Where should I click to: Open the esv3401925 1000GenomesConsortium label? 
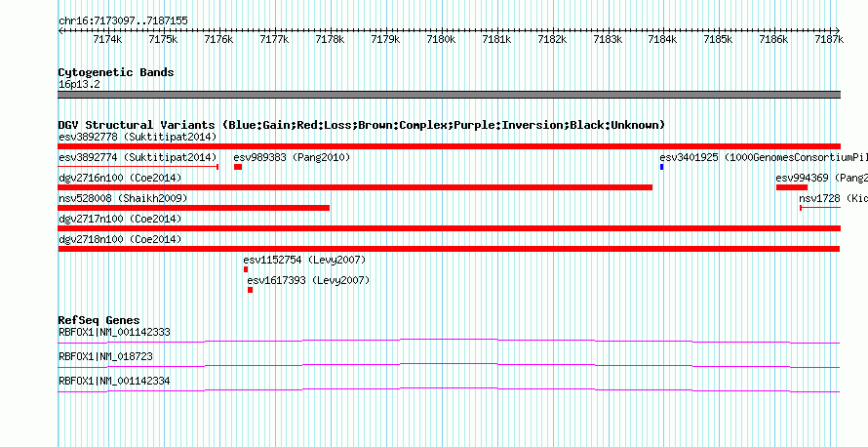(x=764, y=157)
